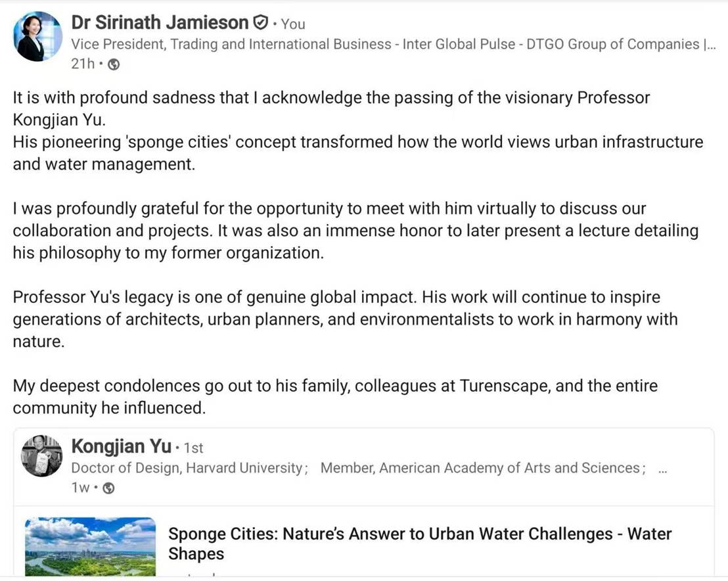
Task: Click the verification badge next to Jamieson's name
Action: pos(260,23)
